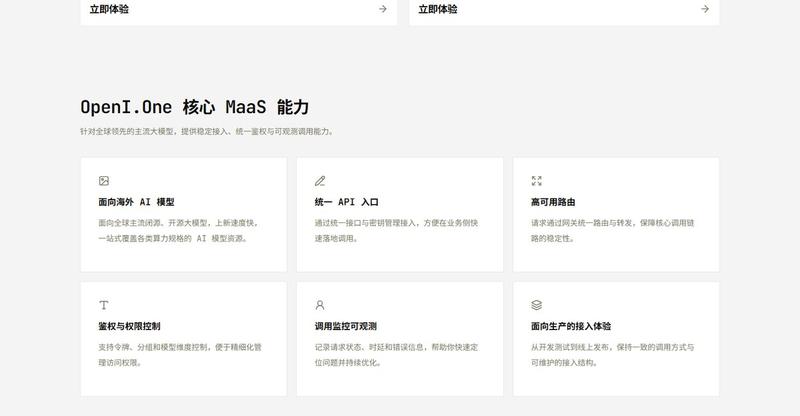
Task: Click the T text icon above 鉴权与权限控制
Action: 104,305
